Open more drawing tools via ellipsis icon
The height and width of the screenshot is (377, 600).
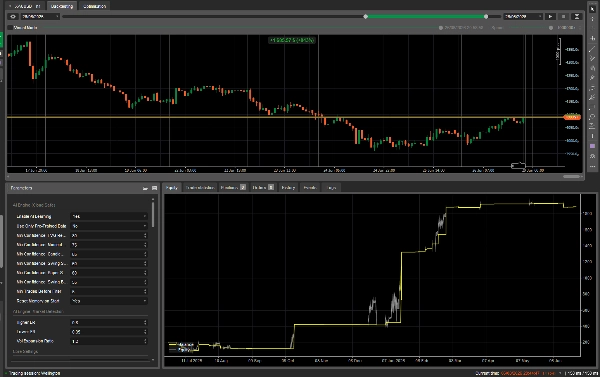pos(592,166)
